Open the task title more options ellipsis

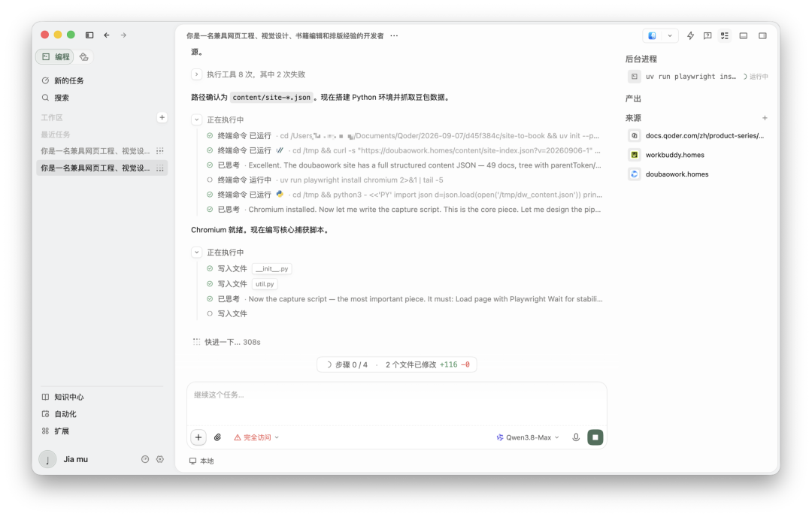[394, 36]
